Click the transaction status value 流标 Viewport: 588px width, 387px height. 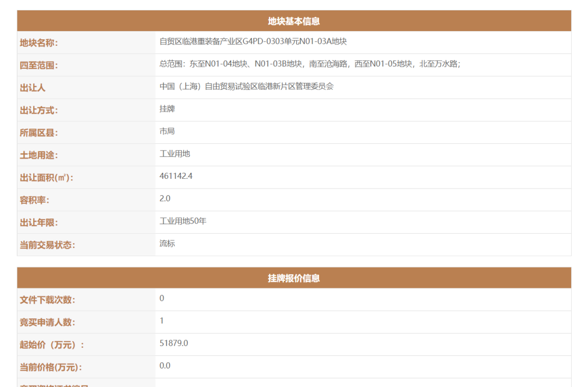tap(167, 244)
